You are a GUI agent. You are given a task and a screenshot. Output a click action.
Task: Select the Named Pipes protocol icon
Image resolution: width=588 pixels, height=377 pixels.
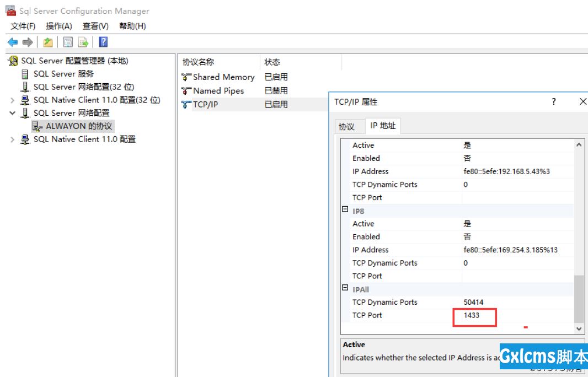[x=186, y=91]
